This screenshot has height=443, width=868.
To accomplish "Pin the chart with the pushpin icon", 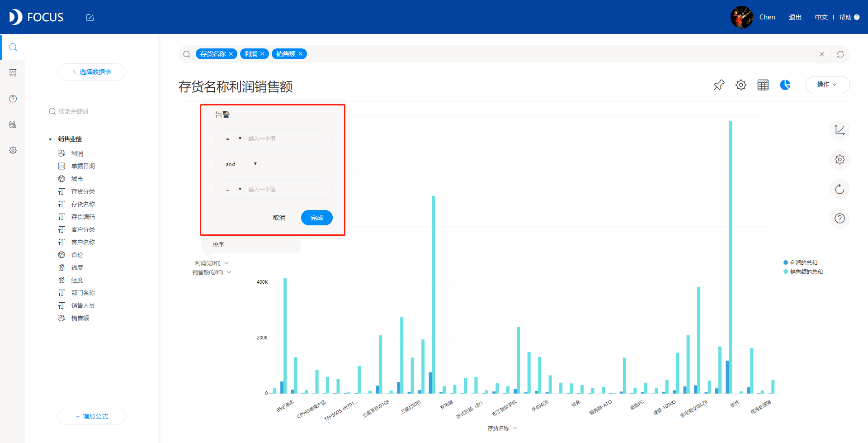I will 719,85.
